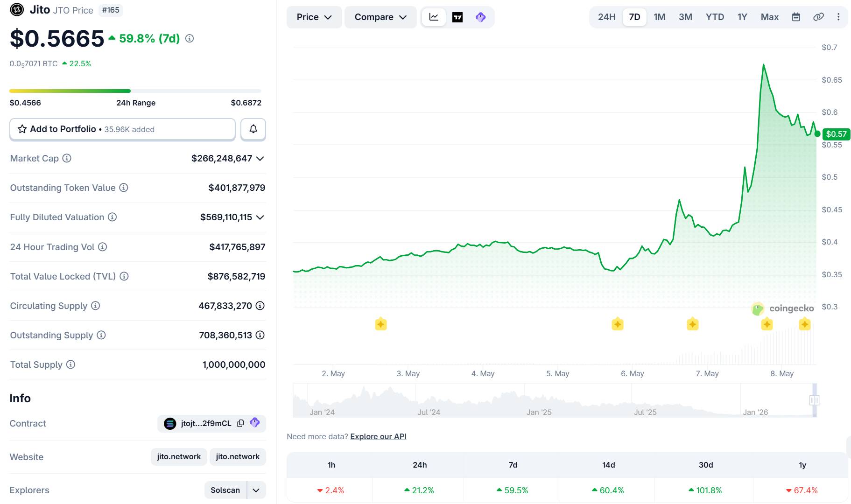Select the 24H time range
This screenshot has width=851, height=504.
[606, 17]
